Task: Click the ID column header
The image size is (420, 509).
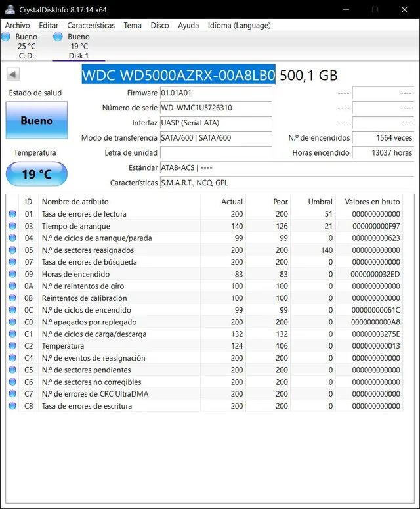Action: pos(28,202)
